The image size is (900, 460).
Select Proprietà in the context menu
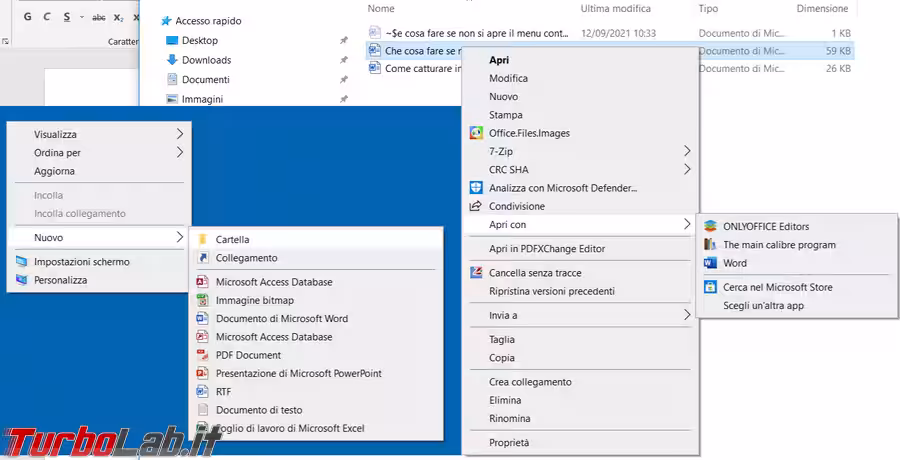(509, 442)
